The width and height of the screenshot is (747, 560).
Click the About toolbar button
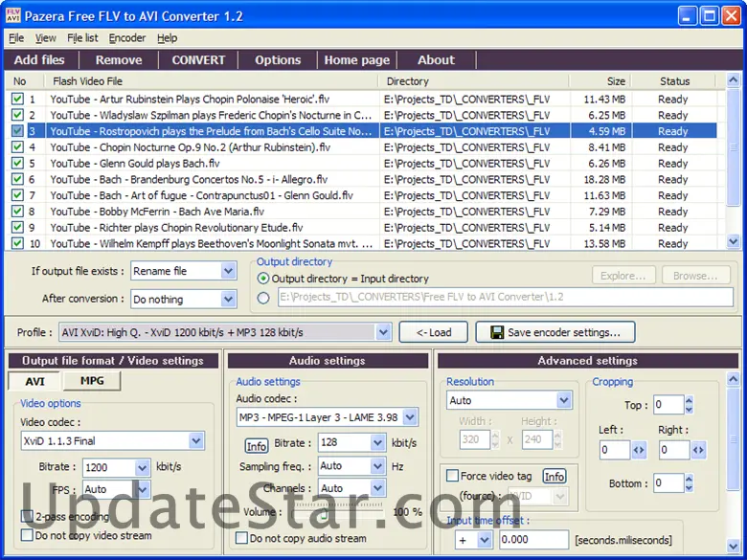(x=436, y=60)
